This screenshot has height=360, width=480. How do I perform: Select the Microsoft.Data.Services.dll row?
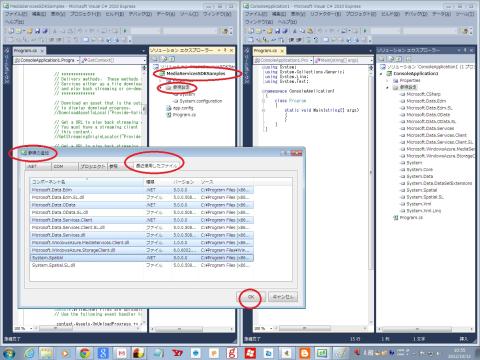click(142, 235)
